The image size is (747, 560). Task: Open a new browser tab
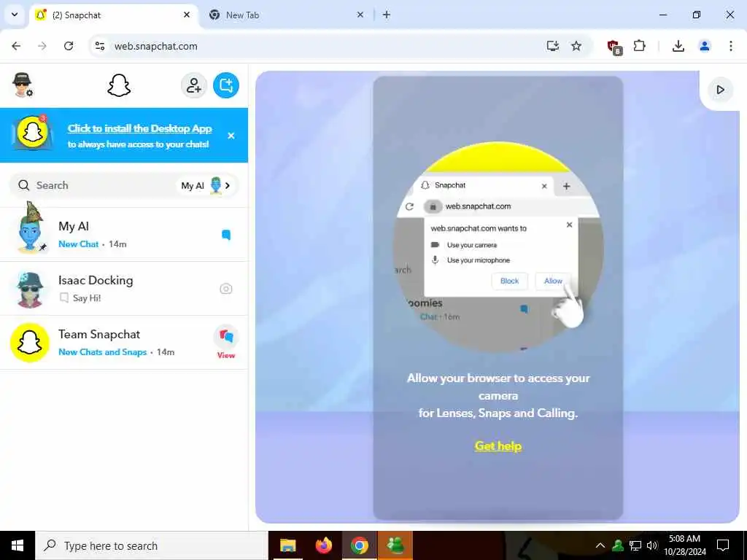387,15
